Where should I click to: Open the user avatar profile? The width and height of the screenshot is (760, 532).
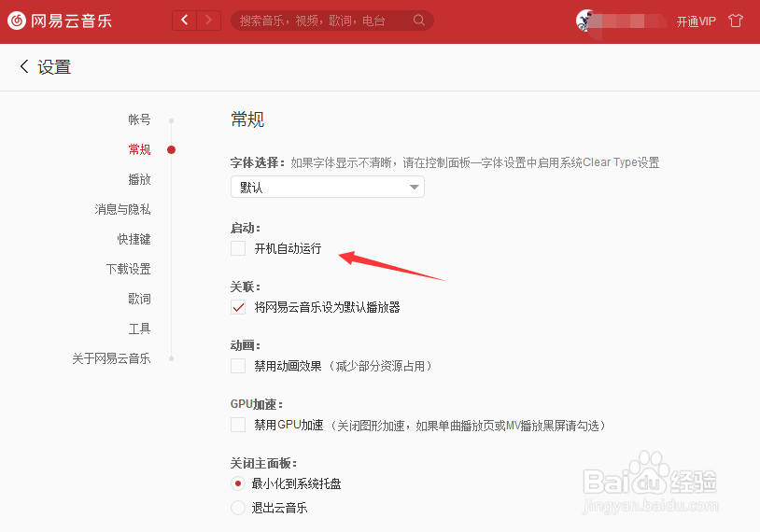point(585,21)
